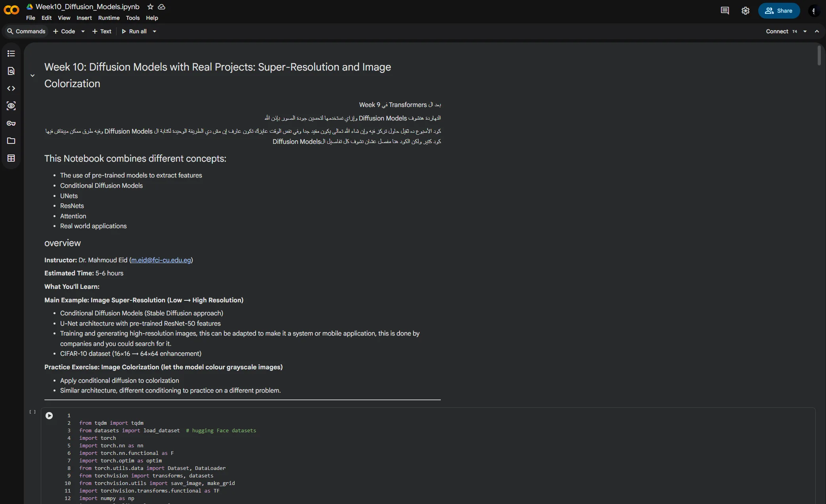Open the Find and replace sidebar icon
This screenshot has width=826, height=504.
coord(11,71)
